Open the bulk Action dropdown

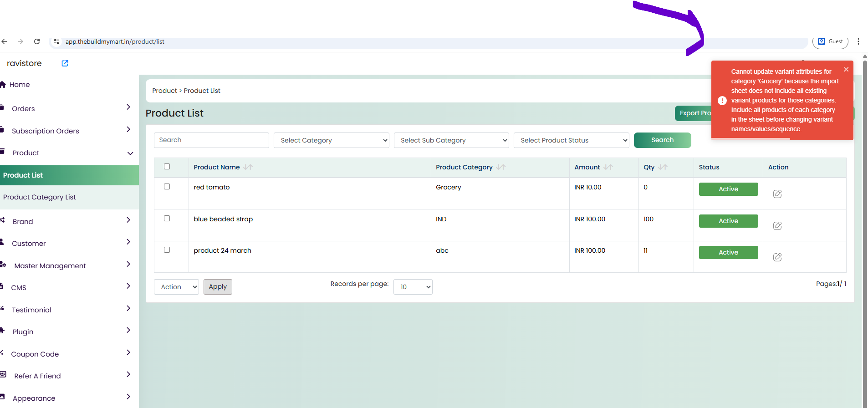[176, 287]
